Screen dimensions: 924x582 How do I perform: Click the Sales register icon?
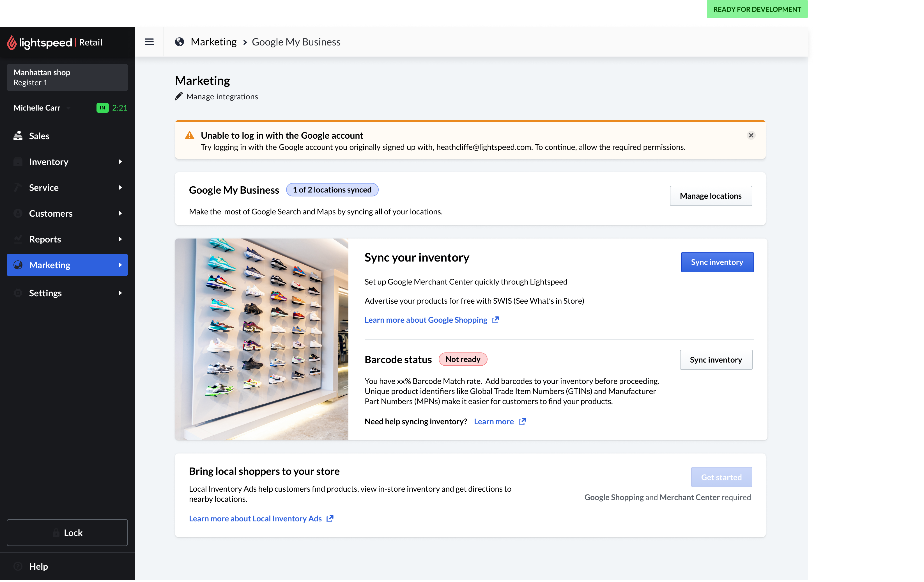click(18, 136)
